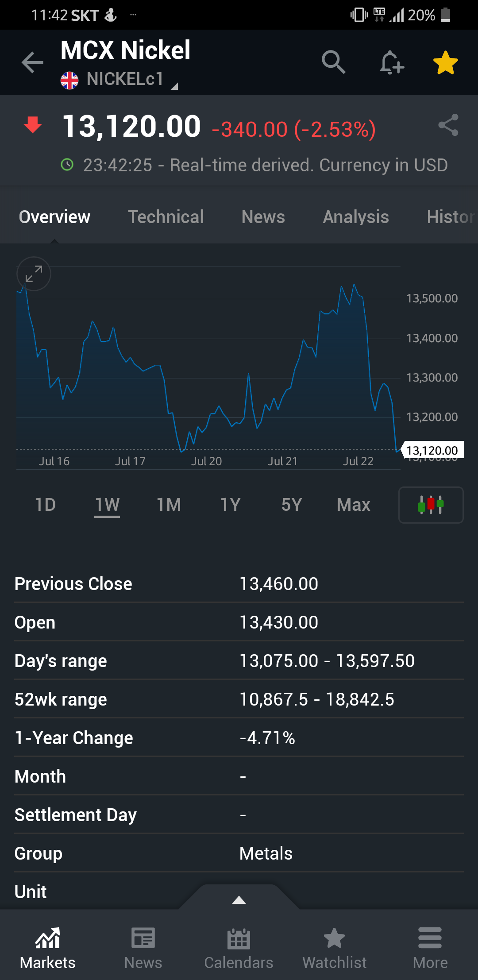This screenshot has height=980, width=478.
Task: Open the Historical data tab
Action: (452, 217)
